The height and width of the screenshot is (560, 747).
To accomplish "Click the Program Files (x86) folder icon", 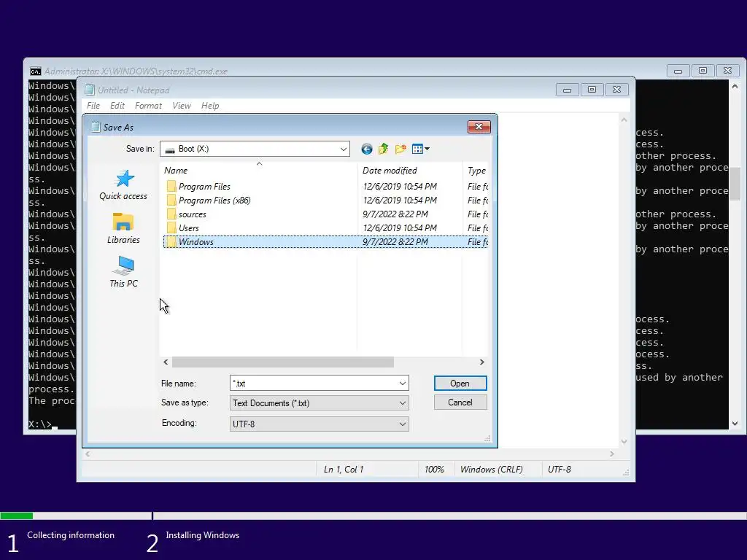I will pos(171,200).
